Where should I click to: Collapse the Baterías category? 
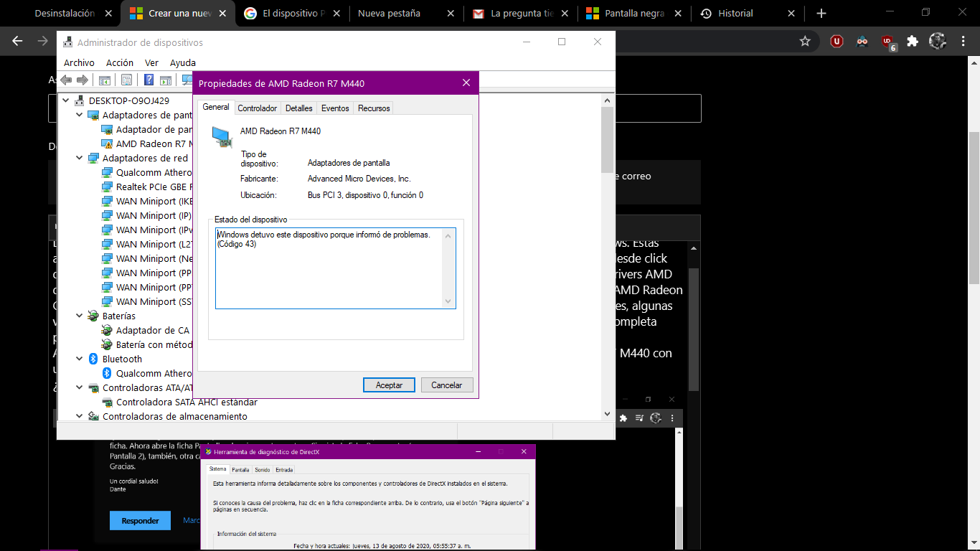(x=80, y=316)
